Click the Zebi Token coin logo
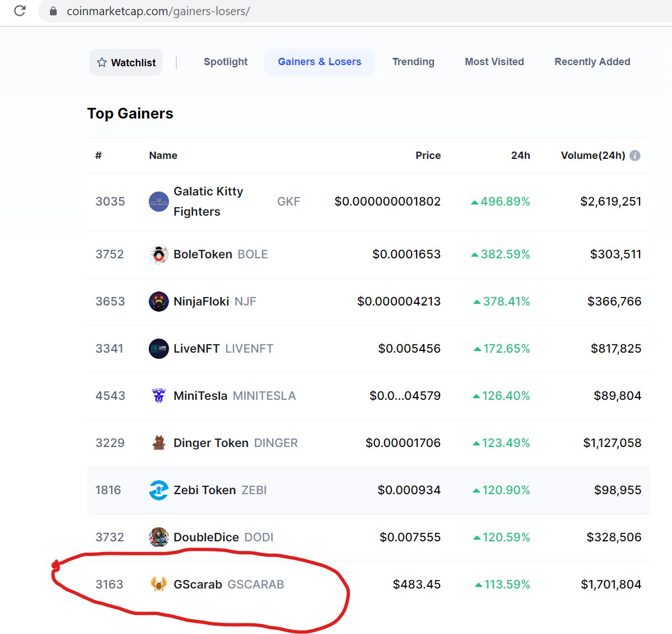Viewport: 672px width, 634px height. tap(158, 490)
